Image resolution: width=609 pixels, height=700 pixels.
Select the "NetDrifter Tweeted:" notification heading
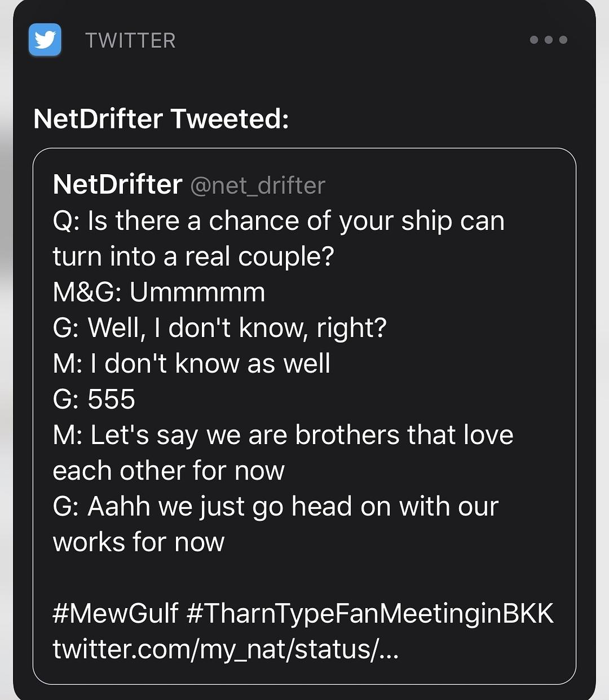click(161, 119)
